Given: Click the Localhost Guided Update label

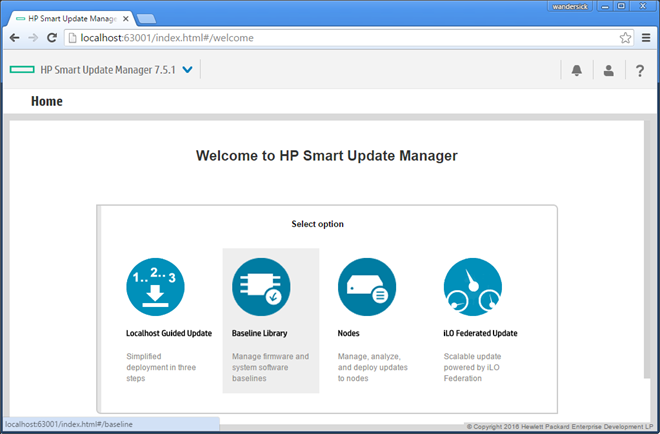Looking at the screenshot, I should point(169,333).
